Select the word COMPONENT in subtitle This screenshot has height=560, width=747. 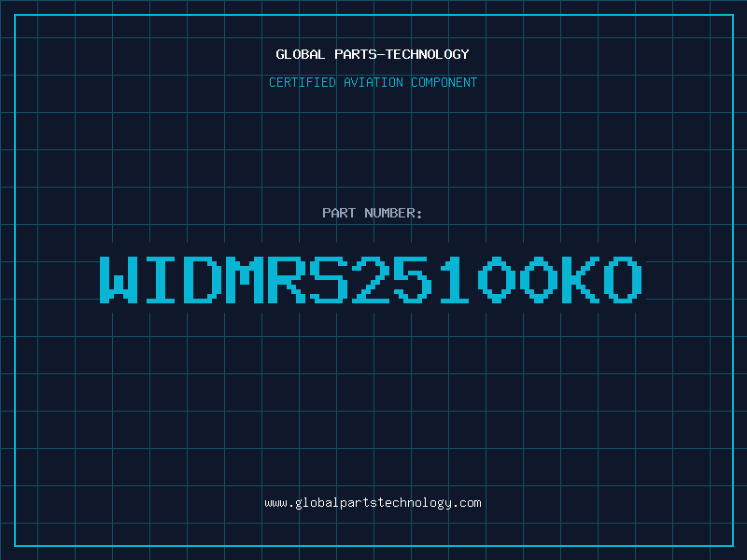coord(444,82)
